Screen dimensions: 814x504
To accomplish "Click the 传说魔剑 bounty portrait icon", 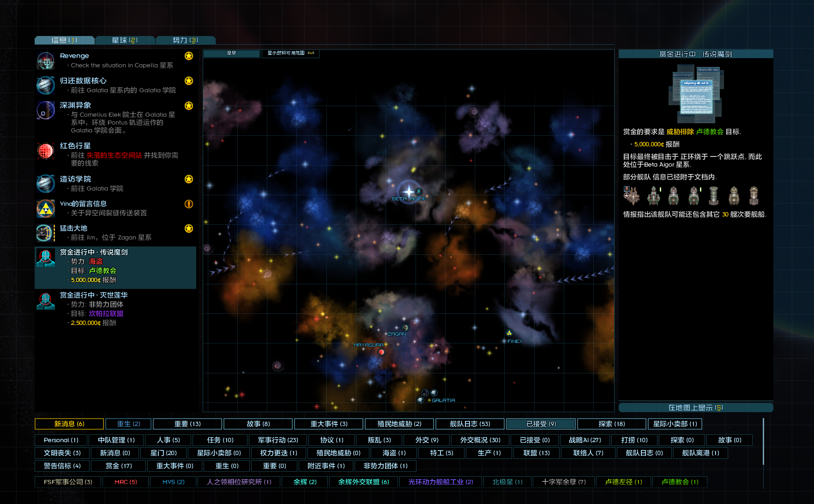I will (x=46, y=258).
